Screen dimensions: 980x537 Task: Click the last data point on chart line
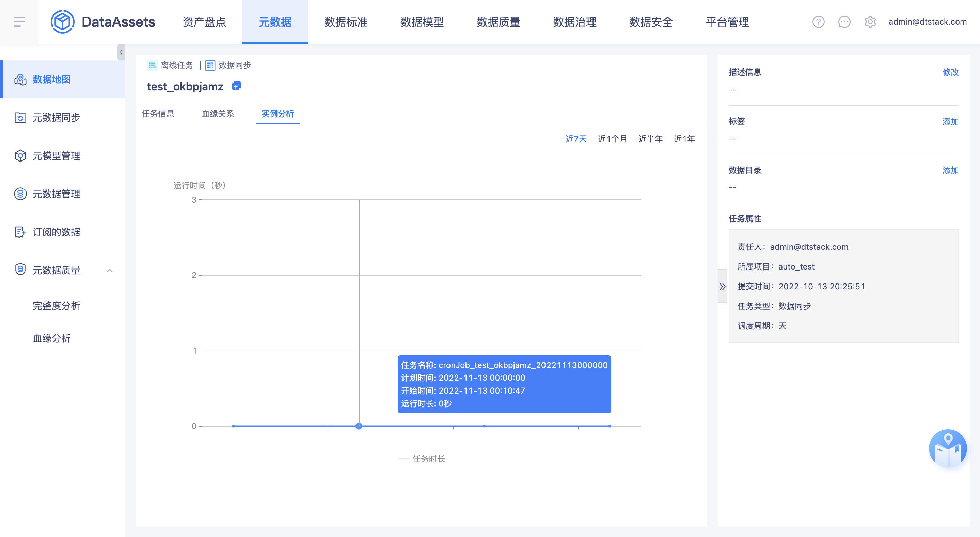(610, 426)
